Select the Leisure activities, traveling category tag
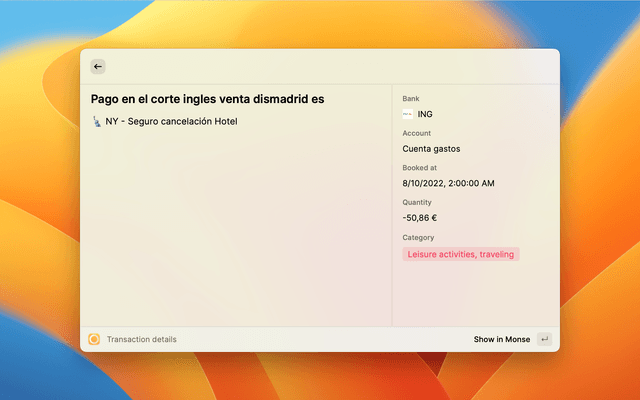This screenshot has height=400, width=640. [x=460, y=254]
